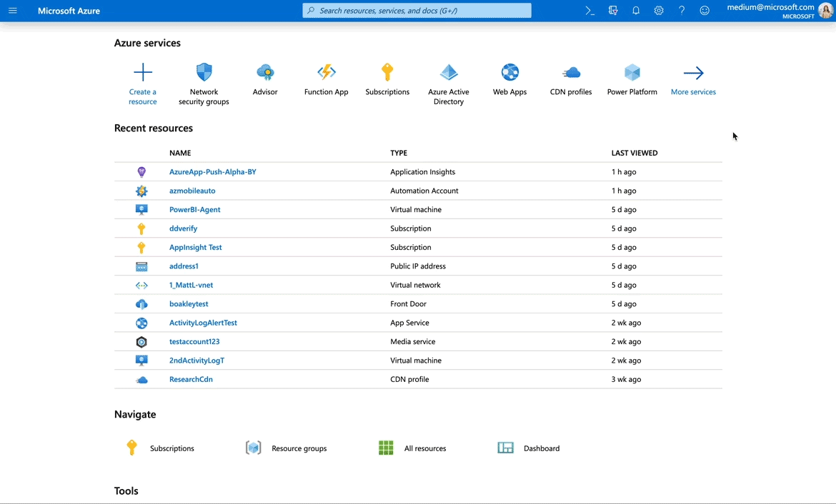Open Network security groups shield icon
The height and width of the screenshot is (504, 836).
coord(204,72)
